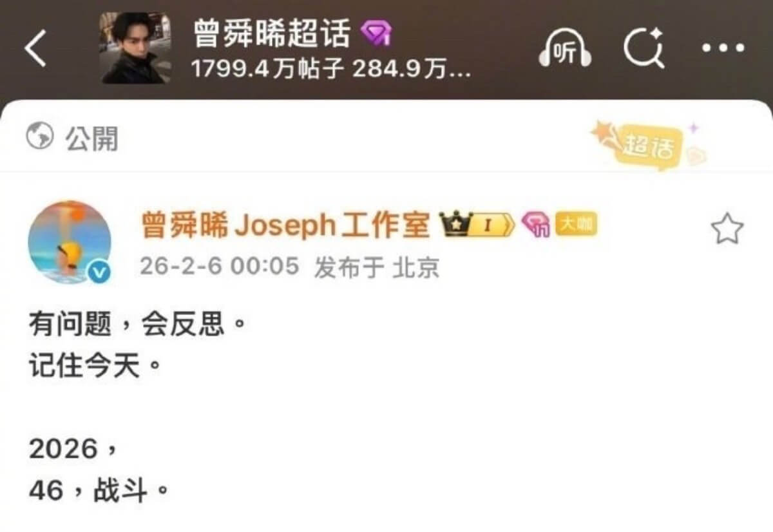Go back with the left arrow
Viewport: 773px width, 532px height.
point(35,48)
